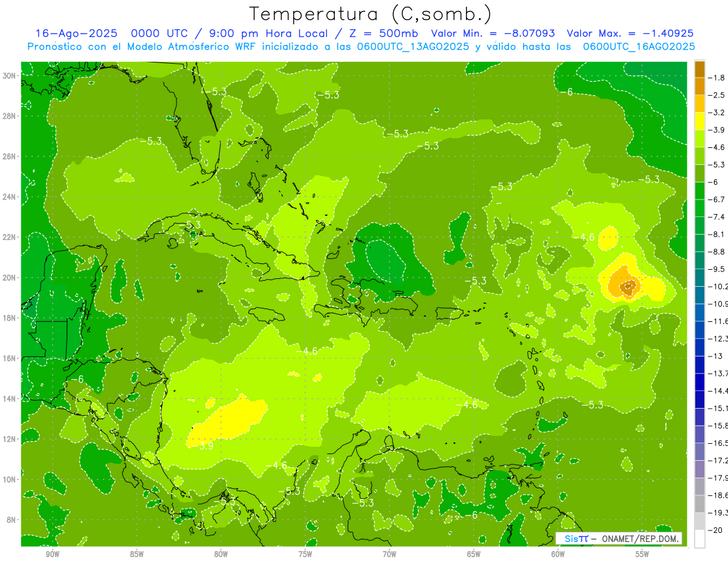The height and width of the screenshot is (562, 728).
Task: Click the '0600UTC_16AGO2025' valid-until time
Action: pos(639,47)
